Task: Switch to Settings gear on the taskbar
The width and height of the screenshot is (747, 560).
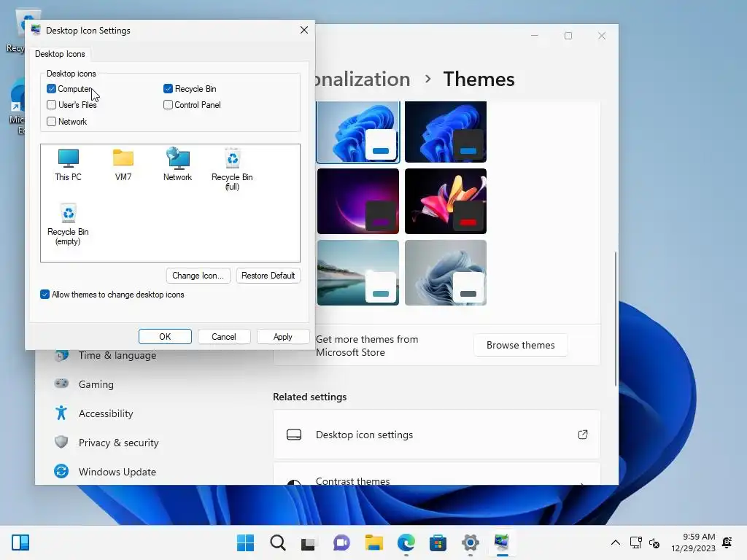Action: (x=471, y=542)
